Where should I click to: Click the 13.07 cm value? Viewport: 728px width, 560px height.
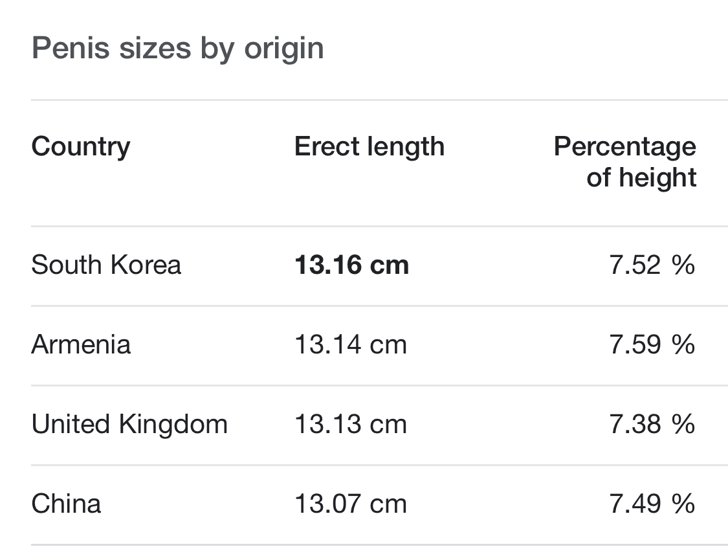coord(351,504)
